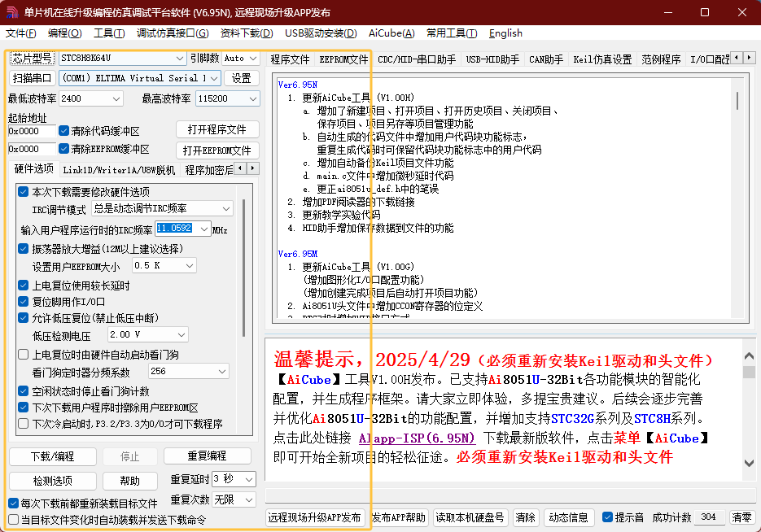The image size is (761, 532).
Task: Open the 工具(T) menu
Action: coord(109,33)
